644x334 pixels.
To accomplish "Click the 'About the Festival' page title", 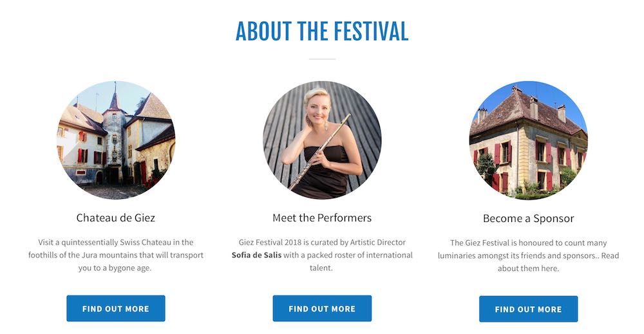I will point(322,31).
